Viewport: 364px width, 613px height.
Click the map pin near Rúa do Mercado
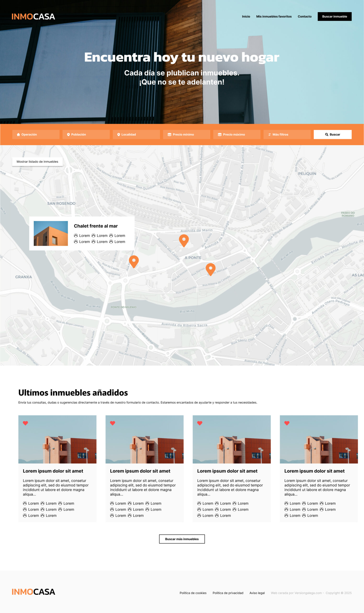tap(210, 269)
